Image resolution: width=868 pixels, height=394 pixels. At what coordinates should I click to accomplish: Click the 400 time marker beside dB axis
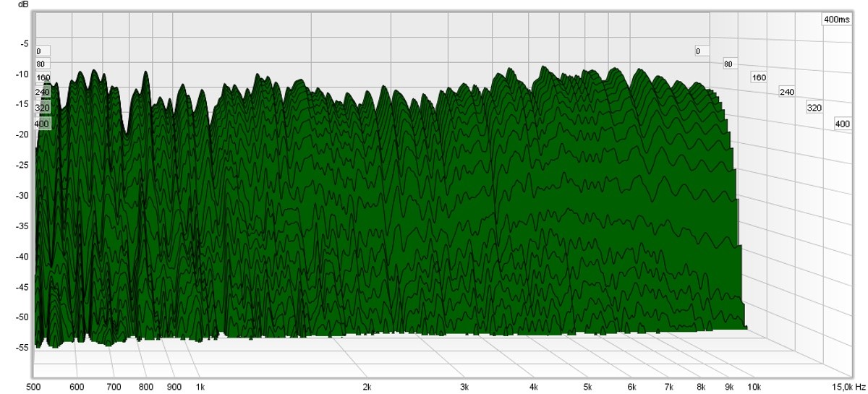click(x=43, y=124)
